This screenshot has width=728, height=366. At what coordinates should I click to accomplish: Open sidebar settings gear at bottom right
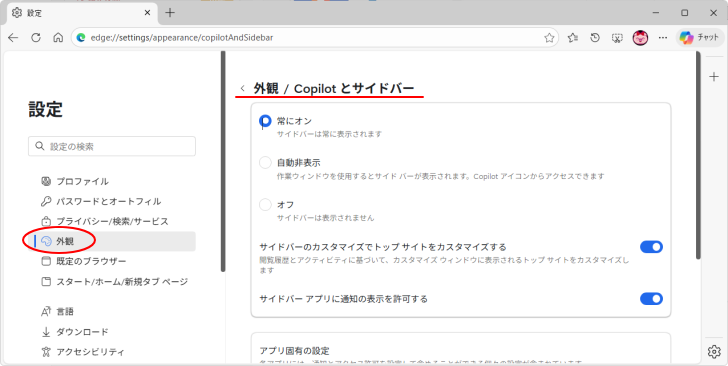coord(714,352)
